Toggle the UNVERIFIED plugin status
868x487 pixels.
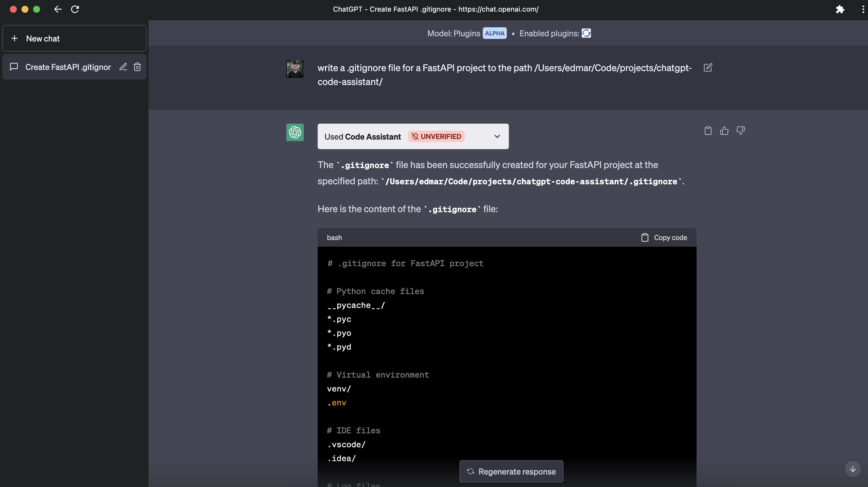(436, 136)
